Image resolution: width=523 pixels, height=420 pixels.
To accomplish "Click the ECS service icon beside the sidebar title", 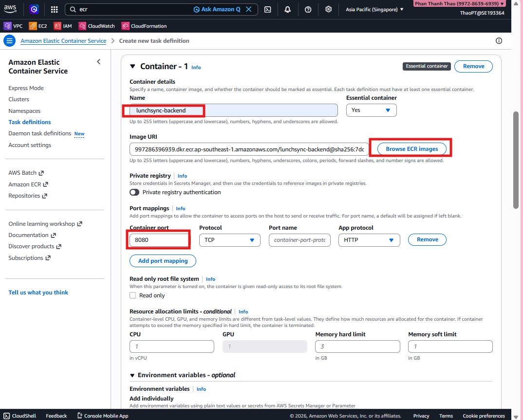I will point(9,40).
